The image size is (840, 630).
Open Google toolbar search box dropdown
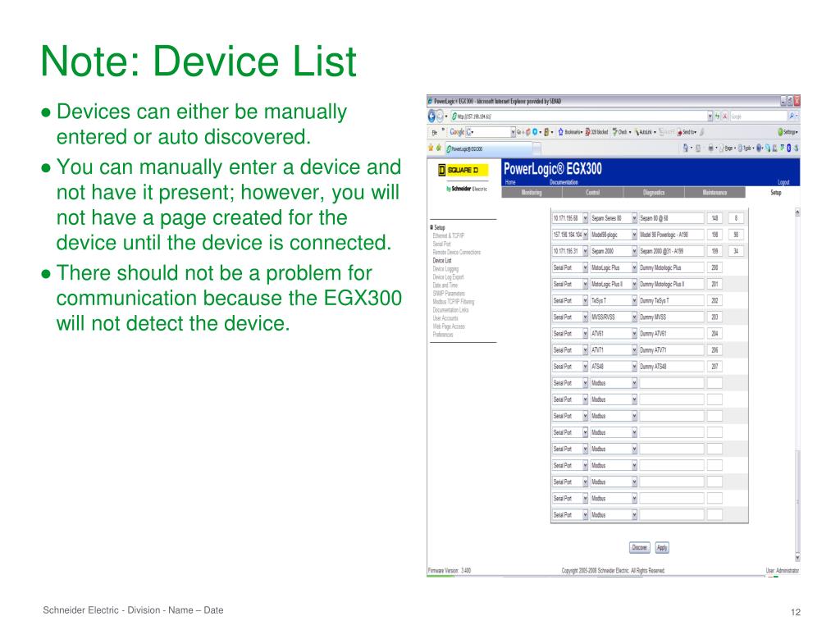pyautogui.click(x=514, y=132)
